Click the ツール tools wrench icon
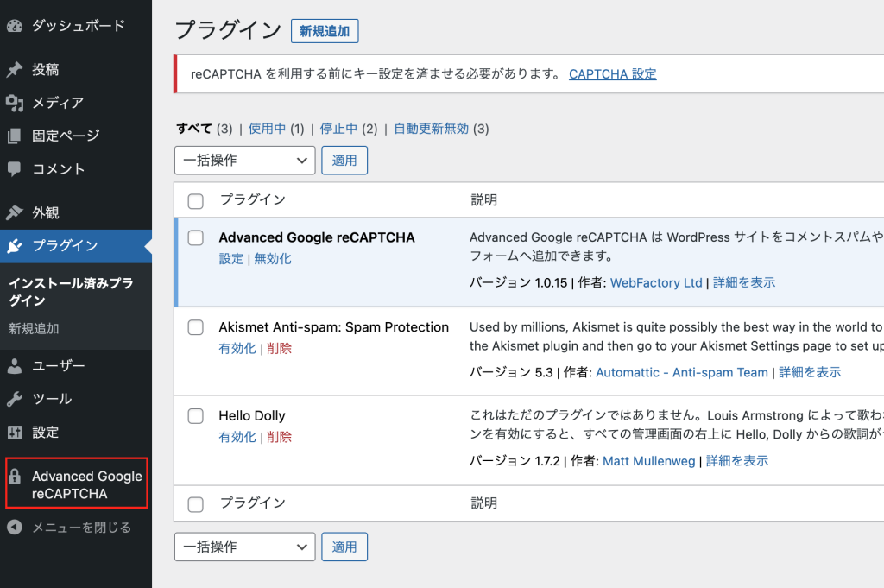The width and height of the screenshot is (884, 588). coord(15,399)
